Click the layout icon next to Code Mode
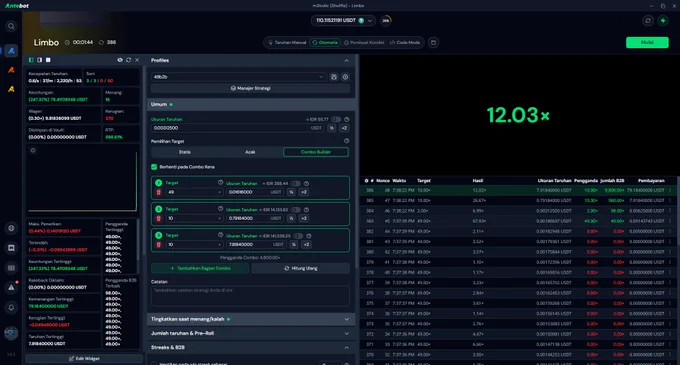The width and height of the screenshot is (680, 365). [433, 42]
